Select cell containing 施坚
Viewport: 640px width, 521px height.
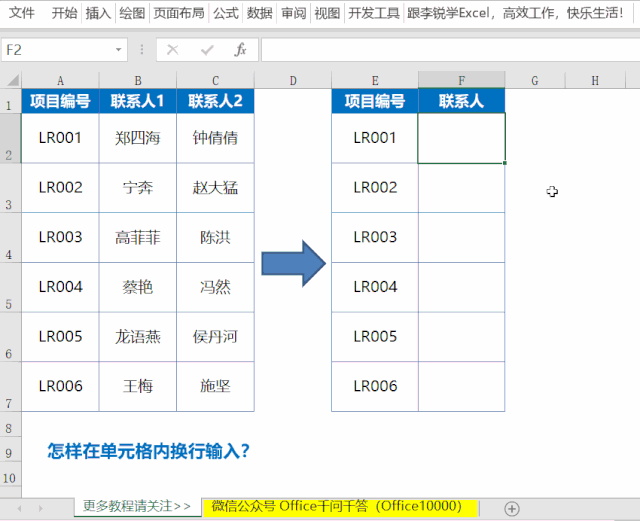tap(216, 386)
